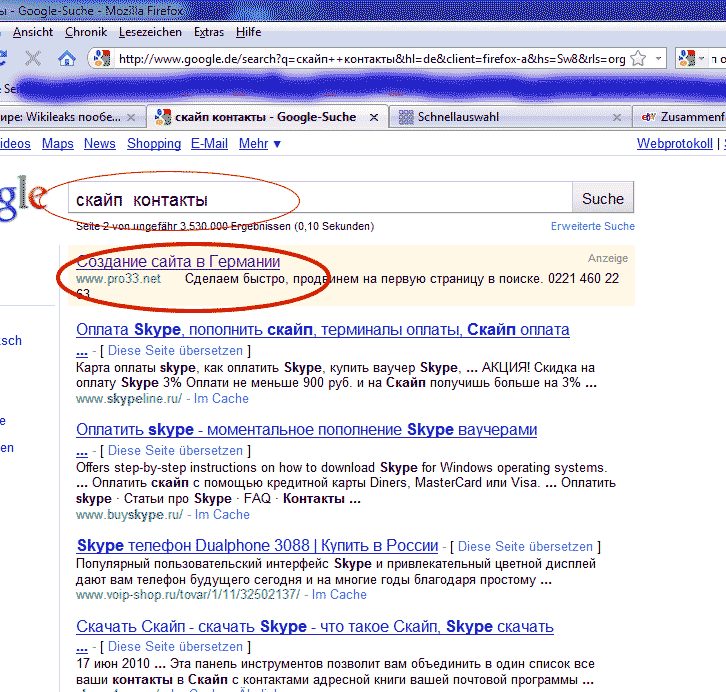Open the Extras menu
The height and width of the screenshot is (692, 726).
point(209,32)
